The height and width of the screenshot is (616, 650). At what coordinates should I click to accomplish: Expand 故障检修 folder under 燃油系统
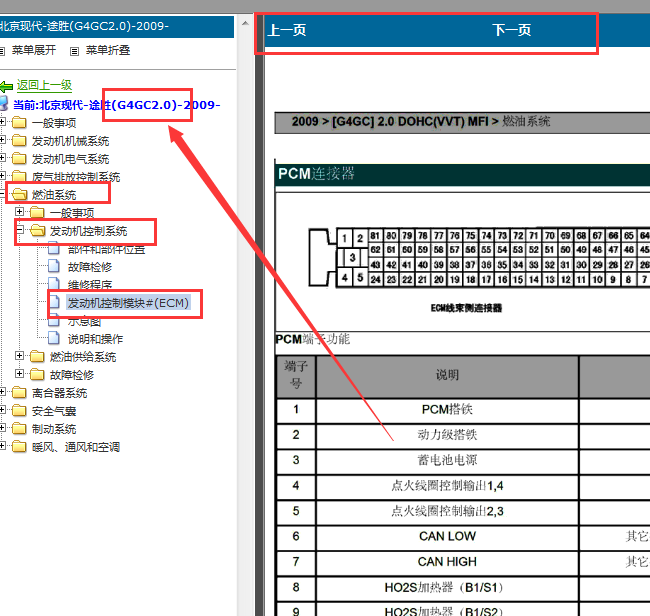point(19,373)
